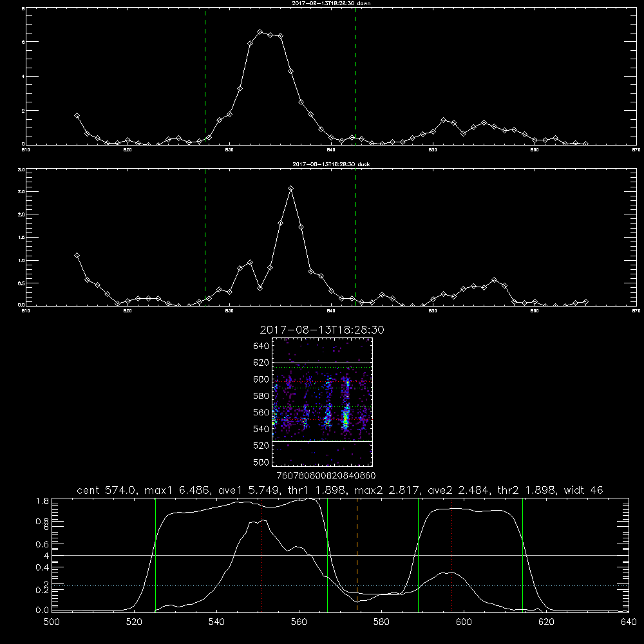Click the first diamond data point of dawn curve
This screenshot has width=644, height=644.
[x=77, y=116]
